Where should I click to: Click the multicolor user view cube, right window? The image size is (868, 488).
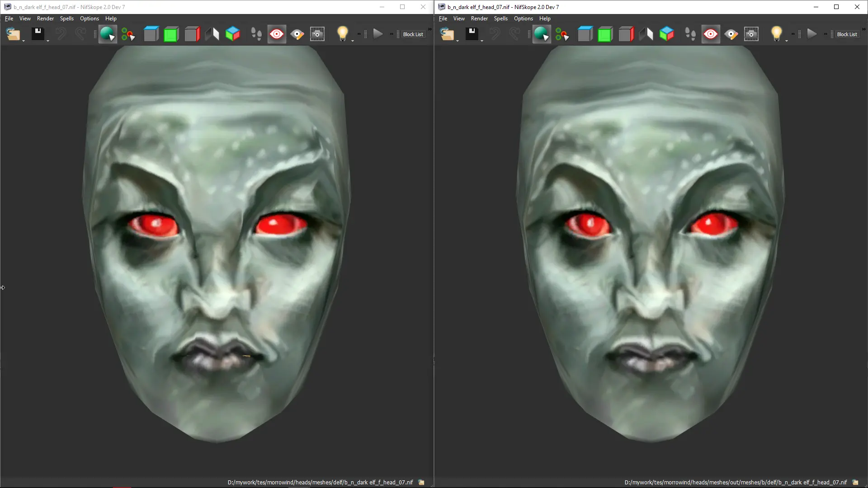(667, 34)
